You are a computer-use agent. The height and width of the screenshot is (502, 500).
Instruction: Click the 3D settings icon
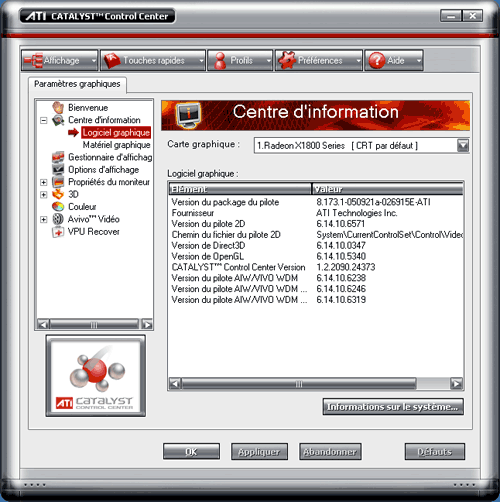tap(58, 194)
